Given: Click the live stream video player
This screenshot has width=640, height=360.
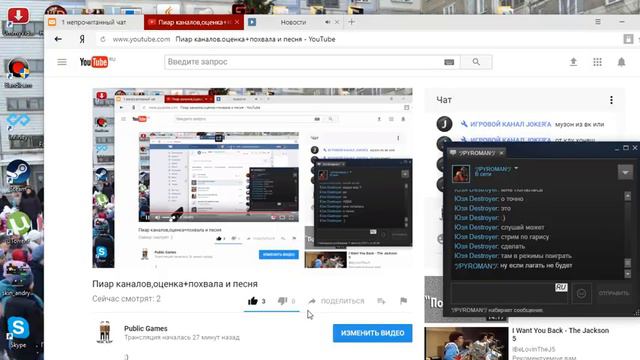Looking at the screenshot, I should 252,178.
